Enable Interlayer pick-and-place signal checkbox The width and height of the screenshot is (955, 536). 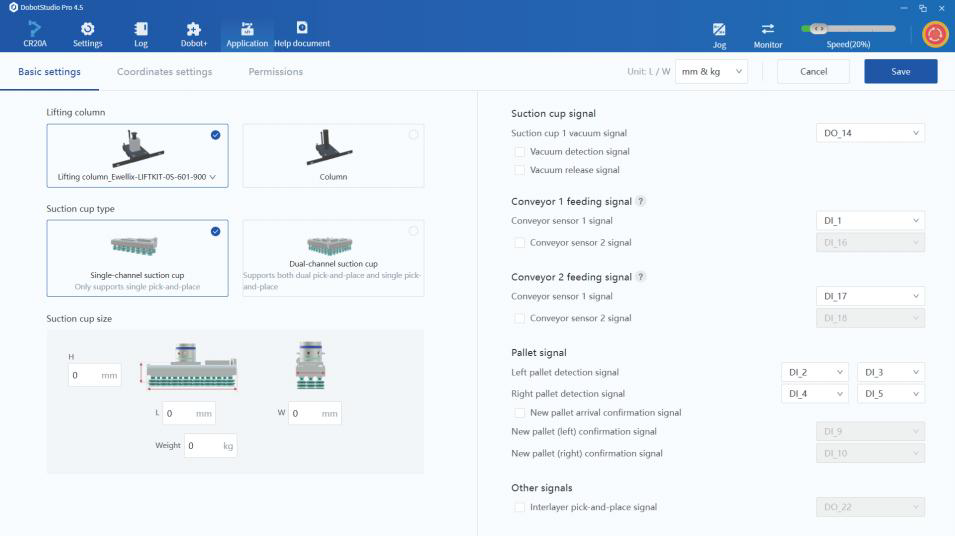click(x=520, y=507)
